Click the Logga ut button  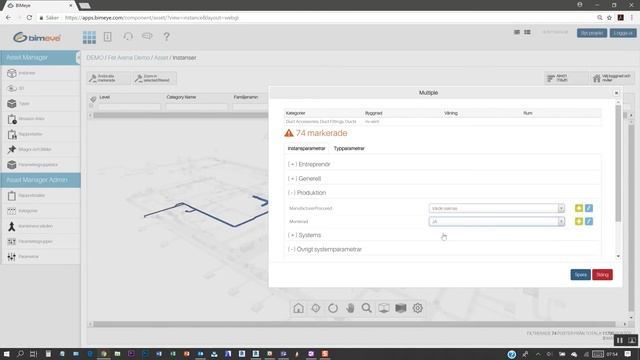coord(623,33)
